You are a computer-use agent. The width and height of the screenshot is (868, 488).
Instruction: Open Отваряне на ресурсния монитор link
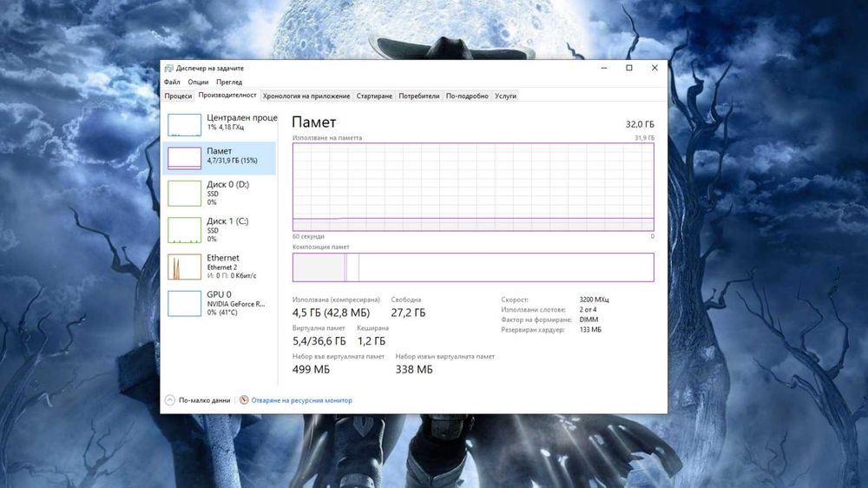point(302,400)
